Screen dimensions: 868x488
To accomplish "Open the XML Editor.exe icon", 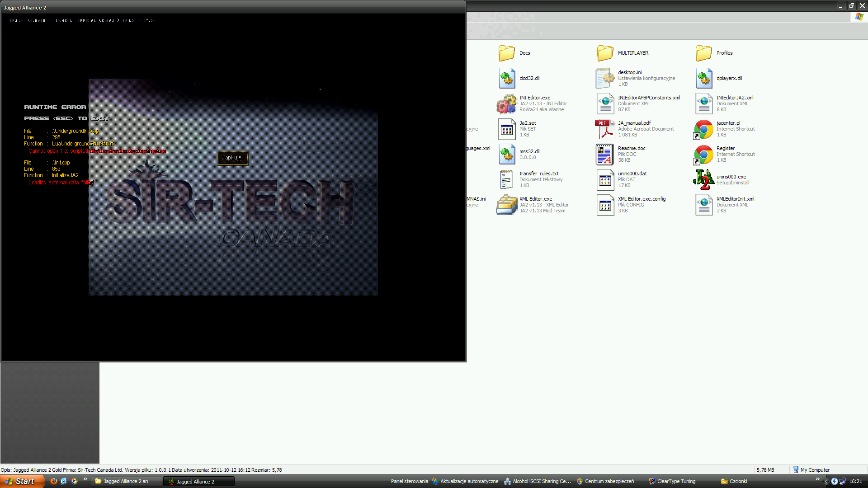I will pos(507,205).
